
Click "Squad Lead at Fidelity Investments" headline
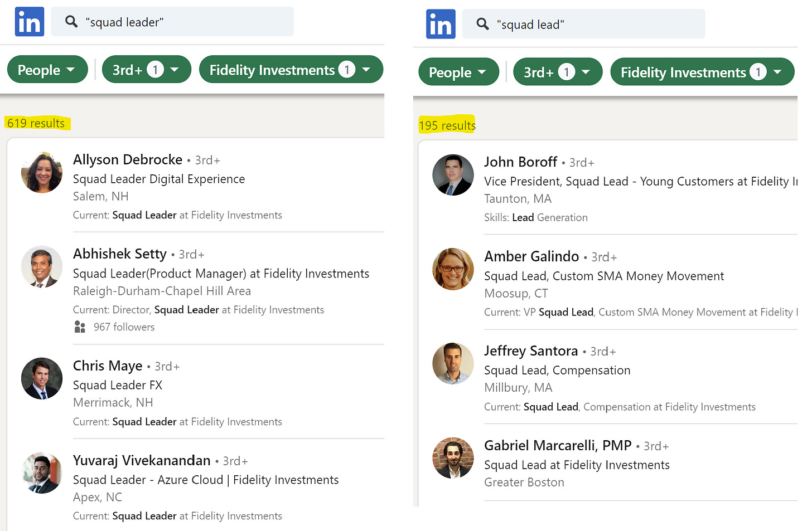click(577, 465)
